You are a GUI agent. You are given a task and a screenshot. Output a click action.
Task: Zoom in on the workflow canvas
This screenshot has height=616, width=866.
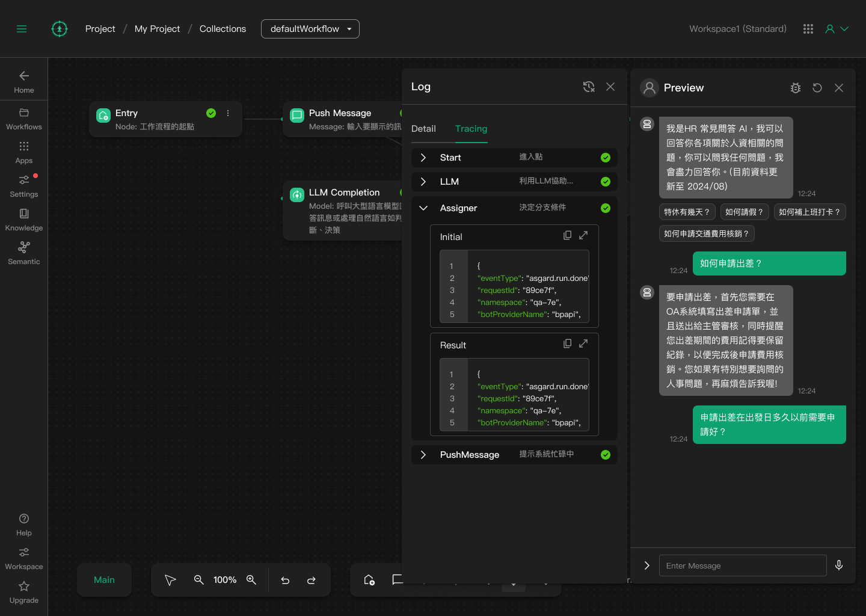pos(251,580)
